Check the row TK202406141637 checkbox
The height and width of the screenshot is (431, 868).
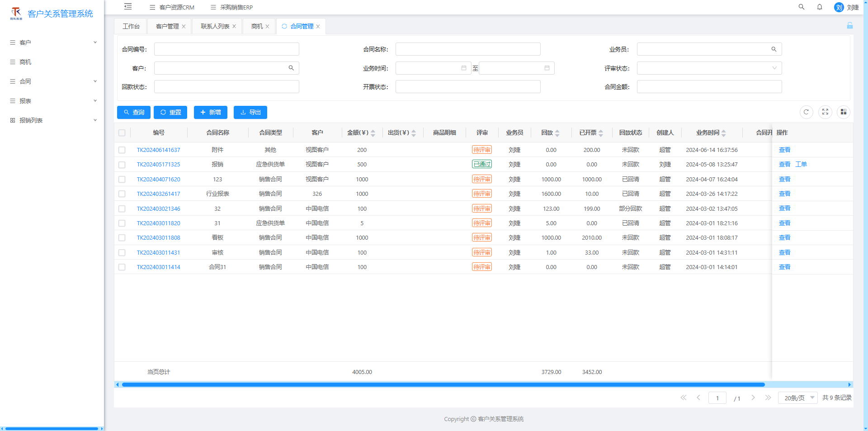[122, 150]
